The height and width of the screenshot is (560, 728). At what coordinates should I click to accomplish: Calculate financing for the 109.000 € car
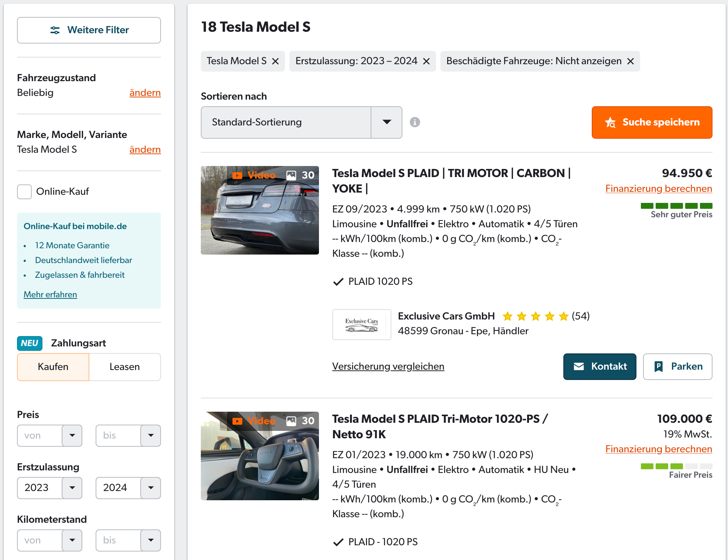(659, 449)
